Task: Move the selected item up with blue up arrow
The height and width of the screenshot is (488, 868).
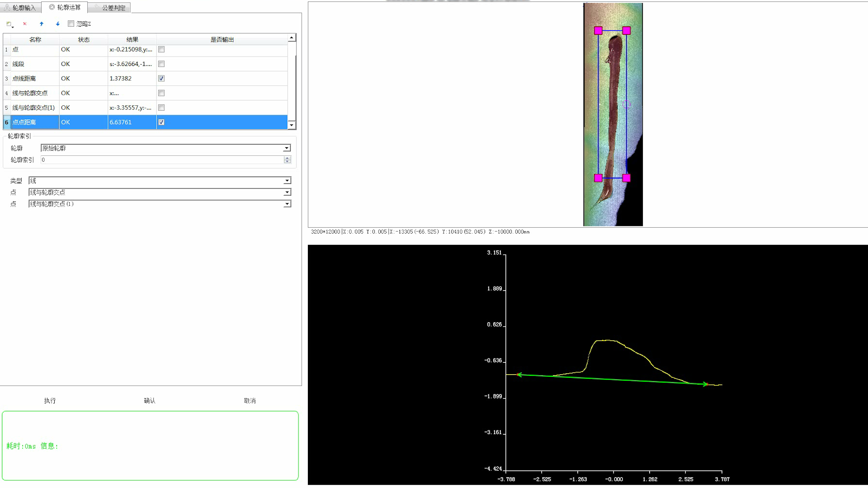Action: [x=42, y=24]
